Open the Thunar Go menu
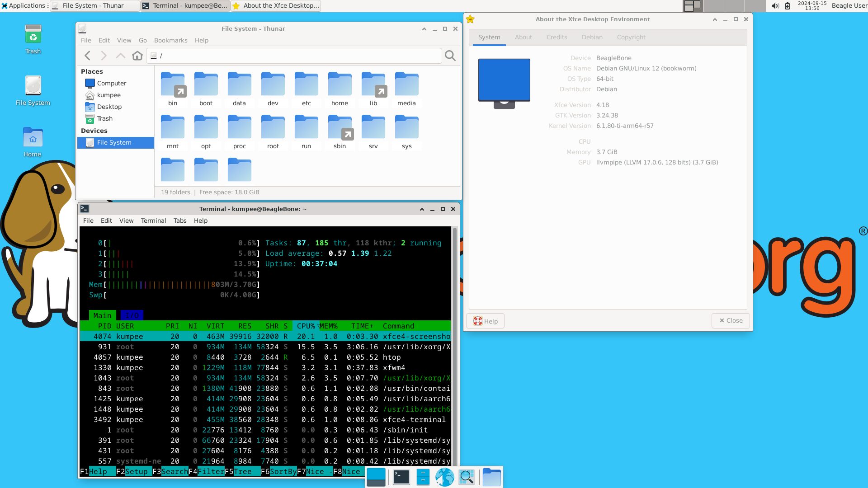Image resolution: width=868 pixels, height=488 pixels. click(142, 40)
